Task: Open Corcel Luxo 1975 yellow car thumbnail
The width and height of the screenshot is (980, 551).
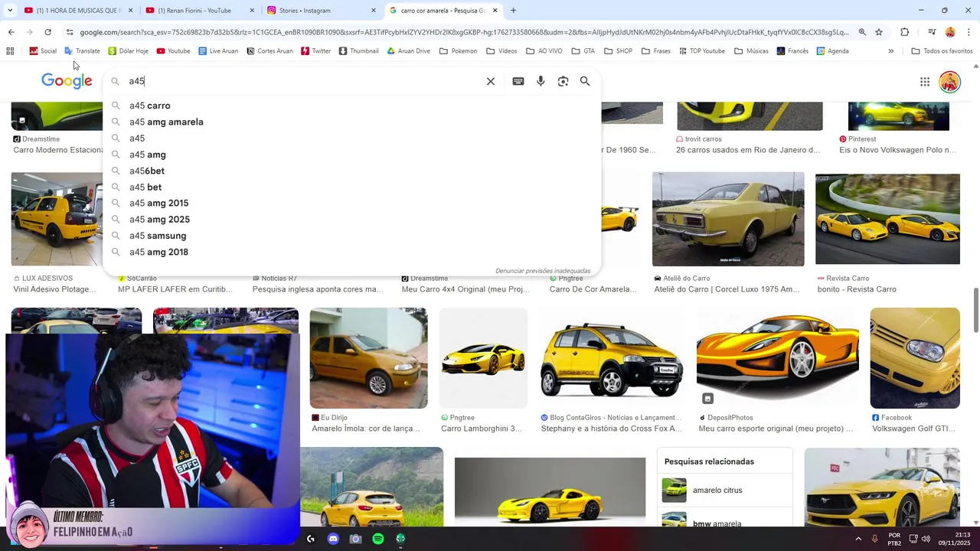Action: [x=728, y=219]
